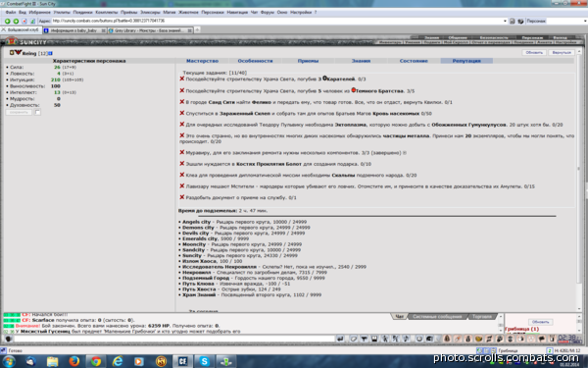Image resolution: width=588 pixels, height=368 pixels.
Task: Toggle the checkbox next to сохранить
Action: [x=37, y=112]
